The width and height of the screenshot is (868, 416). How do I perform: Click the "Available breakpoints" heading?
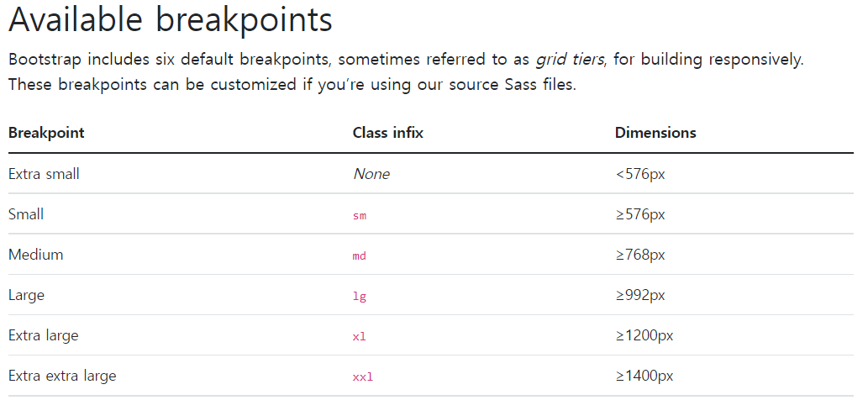(x=170, y=20)
